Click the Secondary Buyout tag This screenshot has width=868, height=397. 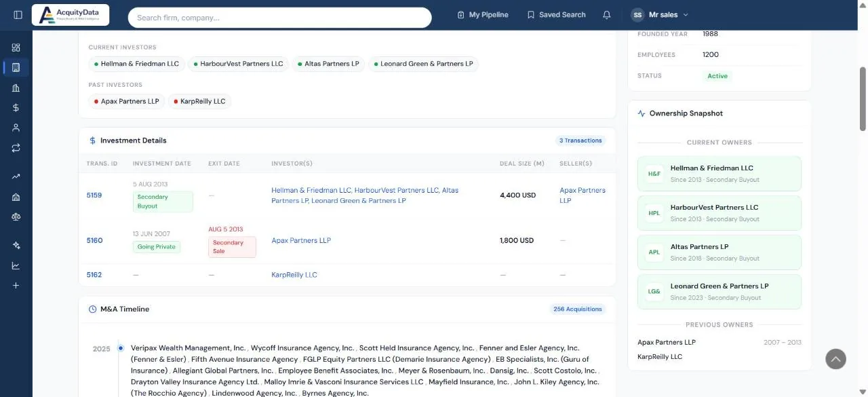[x=163, y=202]
